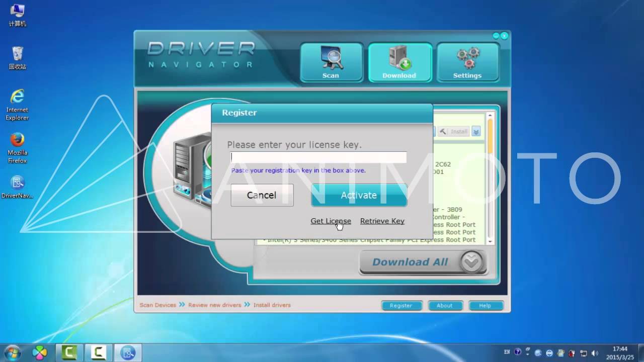Minimize the Driver Navigator window
The image size is (644, 362).
click(496, 36)
